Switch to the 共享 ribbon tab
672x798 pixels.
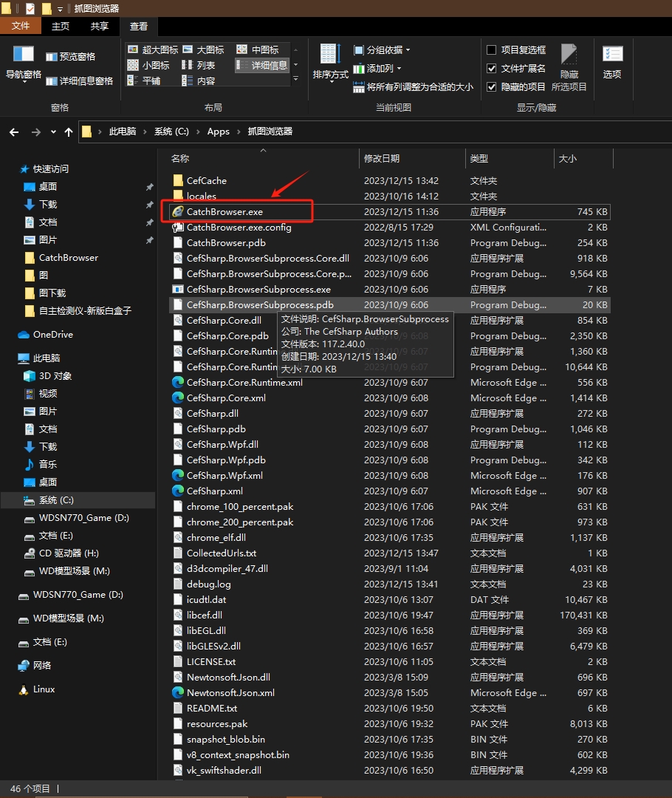point(99,26)
